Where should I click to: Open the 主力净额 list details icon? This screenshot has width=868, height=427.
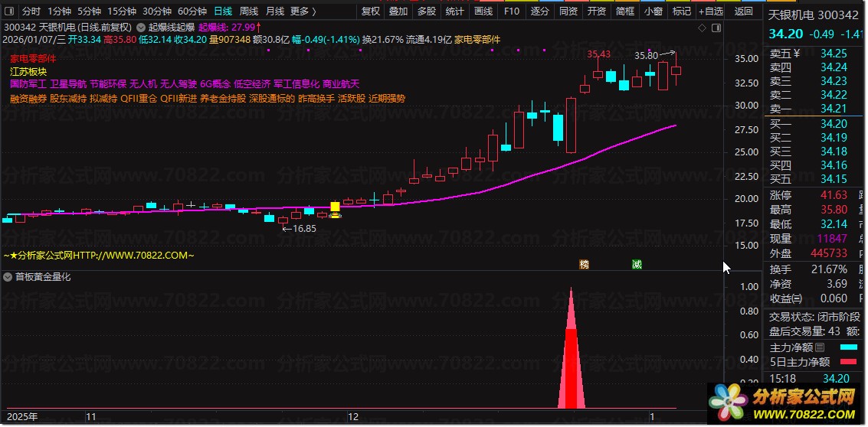click(x=820, y=347)
